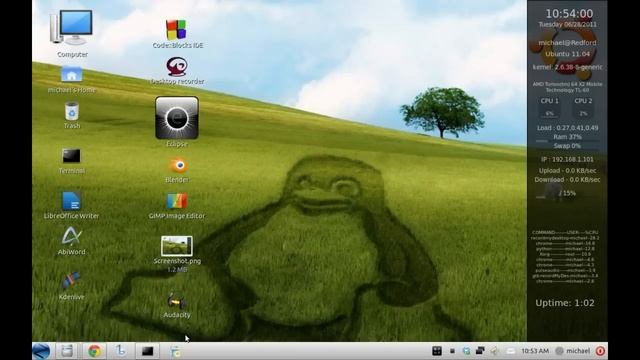The image size is (640, 360).
Task: Click the Upload - 0.0 KB/sec text
Action: coord(567,171)
